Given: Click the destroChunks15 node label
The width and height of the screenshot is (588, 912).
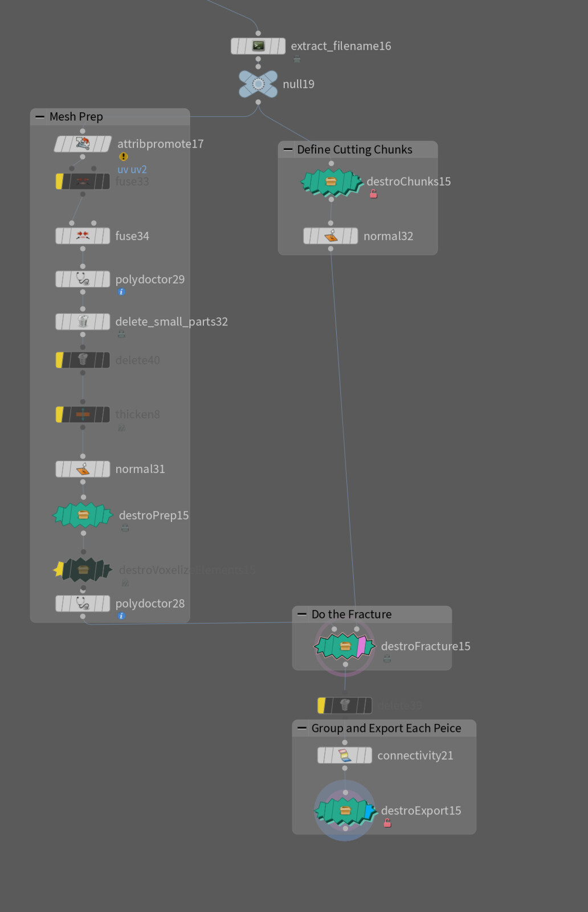Looking at the screenshot, I should coord(409,181).
